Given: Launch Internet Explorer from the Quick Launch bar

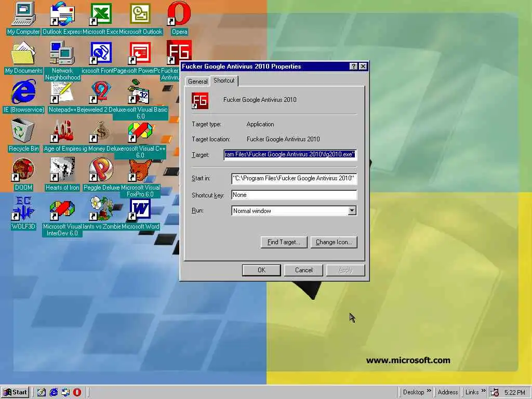Looking at the screenshot, I should (x=54, y=392).
